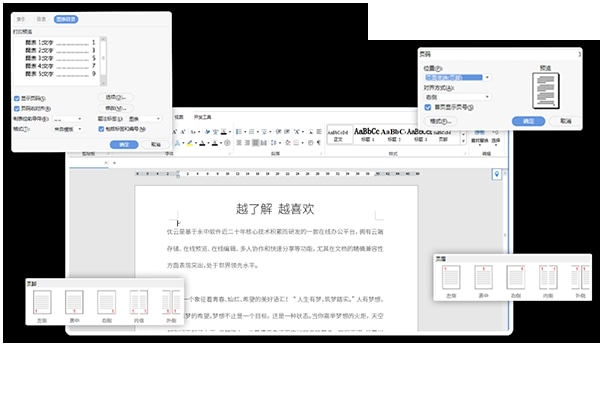Click the bulleted list icon in ribbon
600x412 pixels.
(239, 132)
